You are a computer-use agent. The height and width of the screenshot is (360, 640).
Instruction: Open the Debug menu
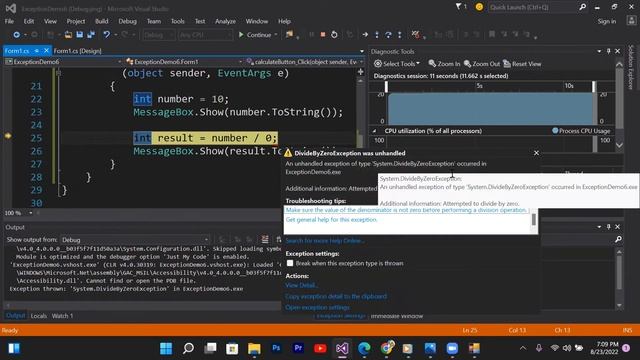click(x=127, y=21)
